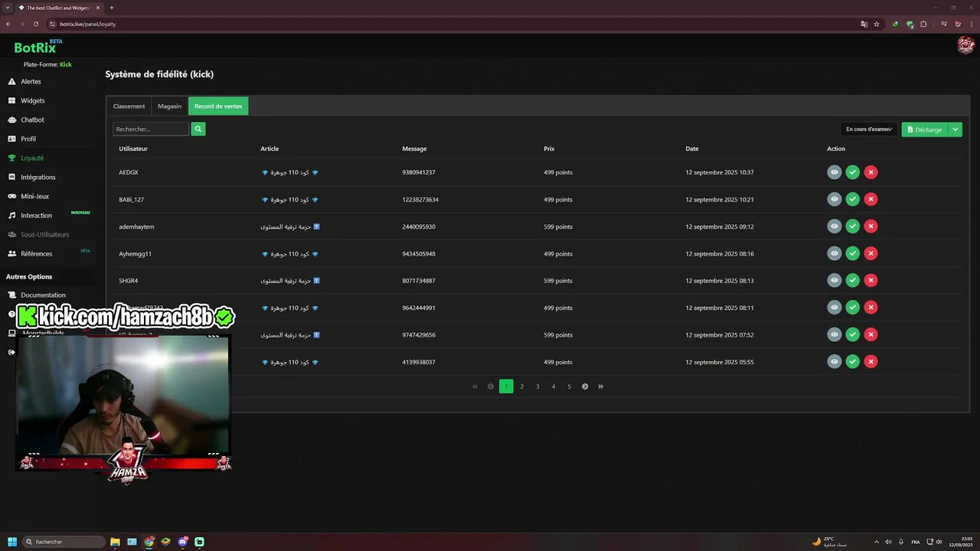Approve BABi_127's purchase with the checkmark

tap(852, 199)
